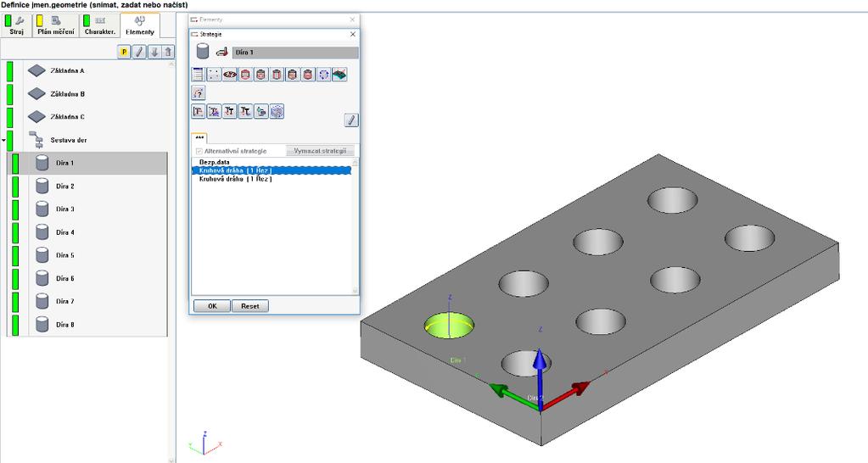The height and width of the screenshot is (463, 868).
Task: Click the strategy list vertical scrollbar
Action: click(355, 226)
